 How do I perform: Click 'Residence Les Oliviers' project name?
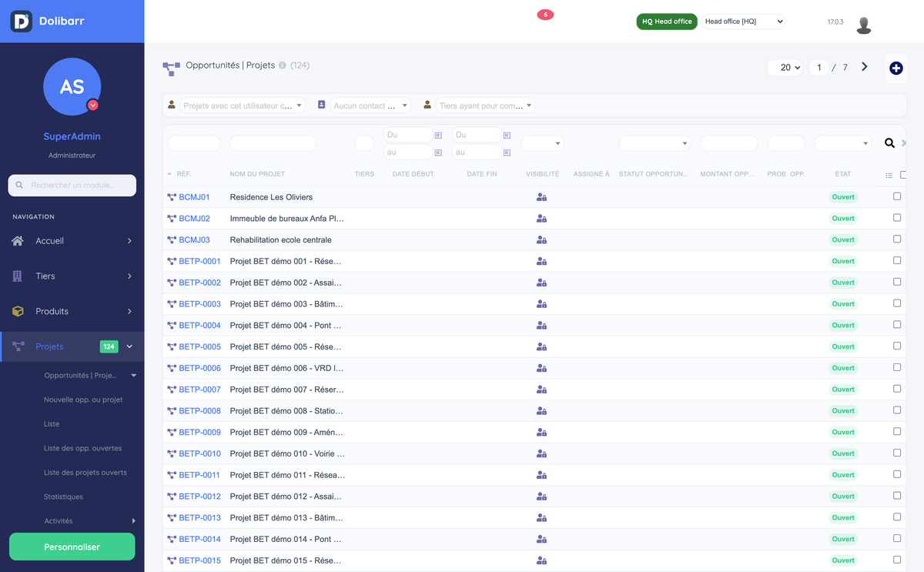click(271, 197)
